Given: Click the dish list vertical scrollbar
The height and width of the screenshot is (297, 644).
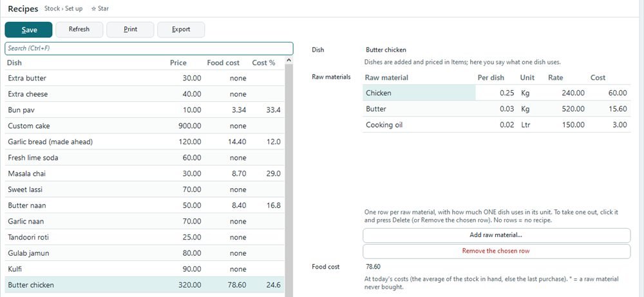Looking at the screenshot, I should click(x=289, y=177).
